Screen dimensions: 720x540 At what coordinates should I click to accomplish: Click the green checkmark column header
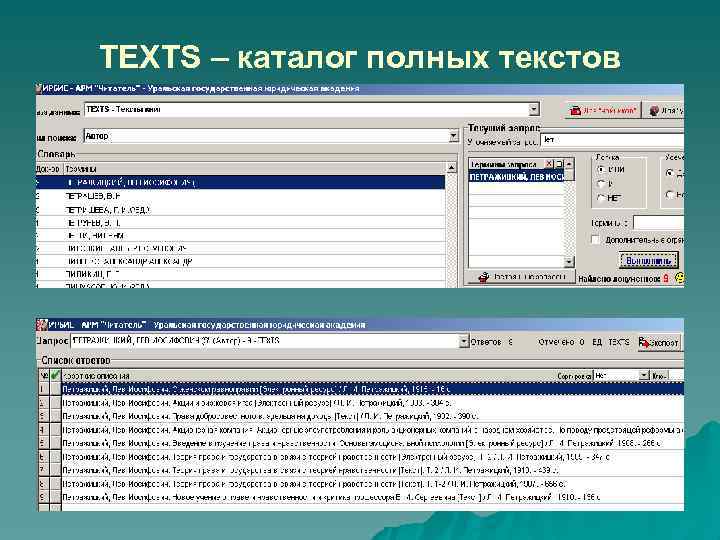(x=56, y=375)
